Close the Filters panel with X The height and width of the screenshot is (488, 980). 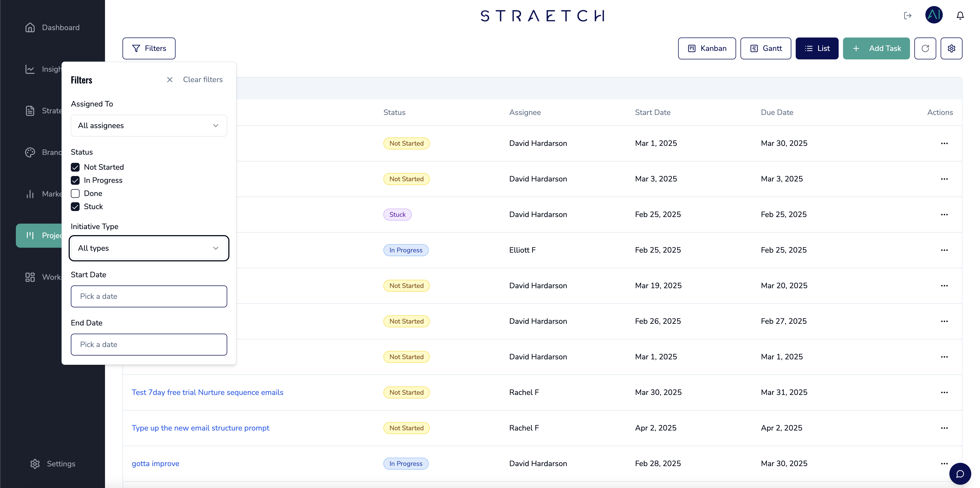[x=170, y=80]
